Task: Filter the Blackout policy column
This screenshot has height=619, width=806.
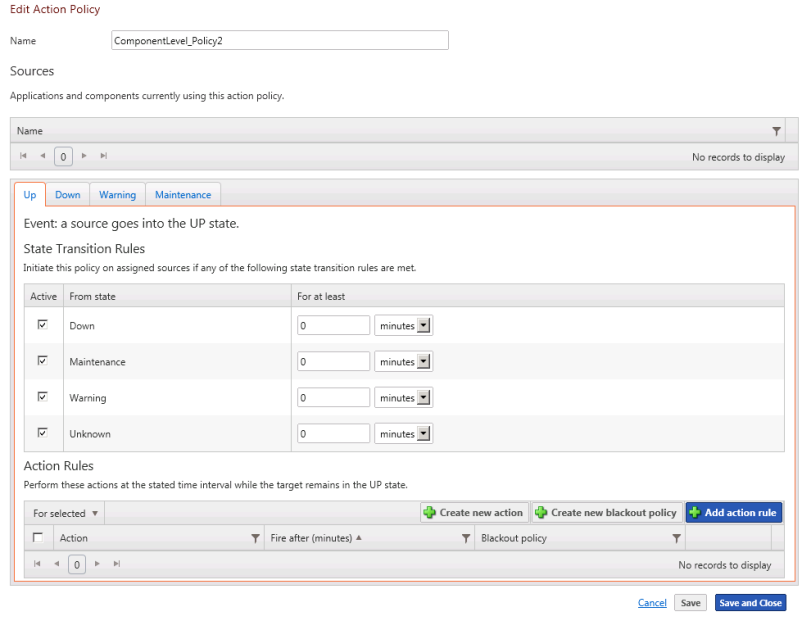Action: [676, 538]
